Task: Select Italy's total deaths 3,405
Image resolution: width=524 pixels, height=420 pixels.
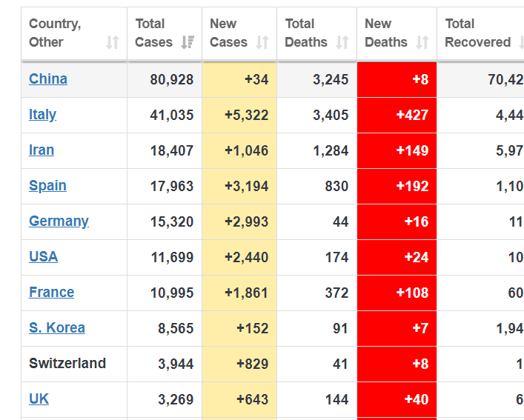Action: coord(331,115)
